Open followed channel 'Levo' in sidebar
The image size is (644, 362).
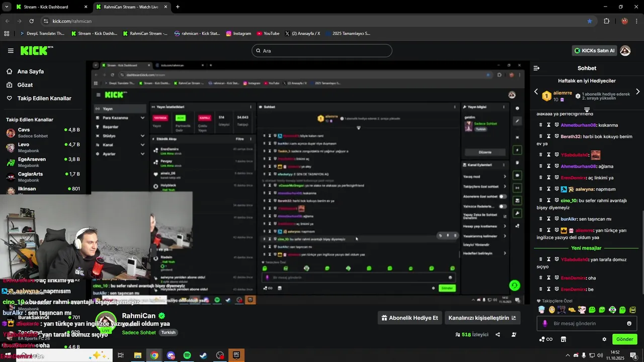point(43,147)
